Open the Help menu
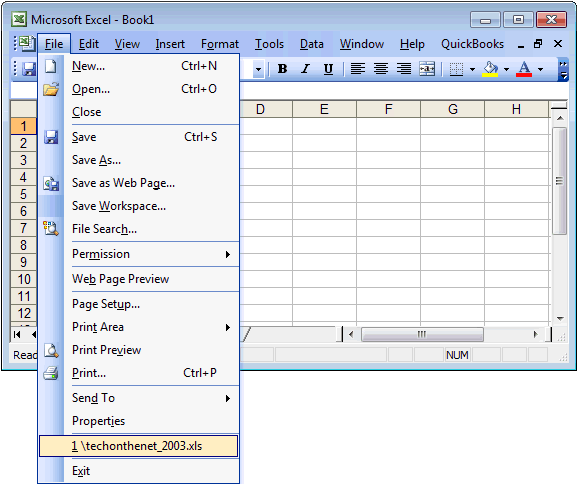577x484 pixels. [x=412, y=44]
